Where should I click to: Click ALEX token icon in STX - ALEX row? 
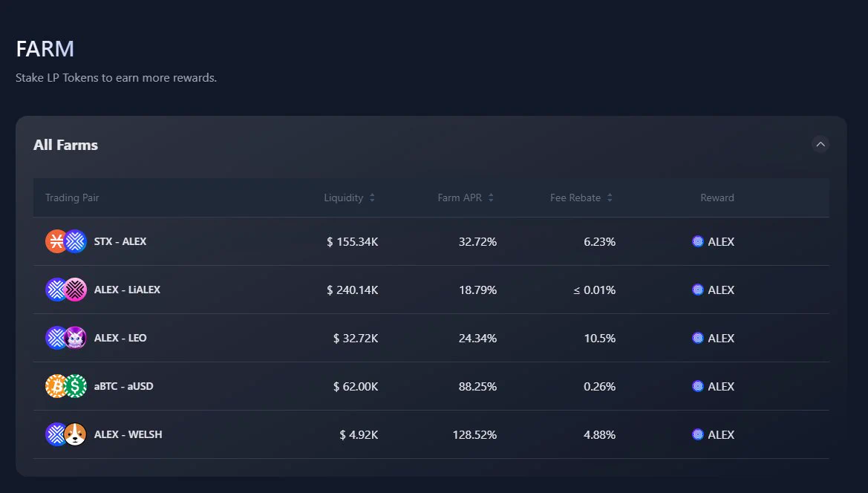click(76, 241)
